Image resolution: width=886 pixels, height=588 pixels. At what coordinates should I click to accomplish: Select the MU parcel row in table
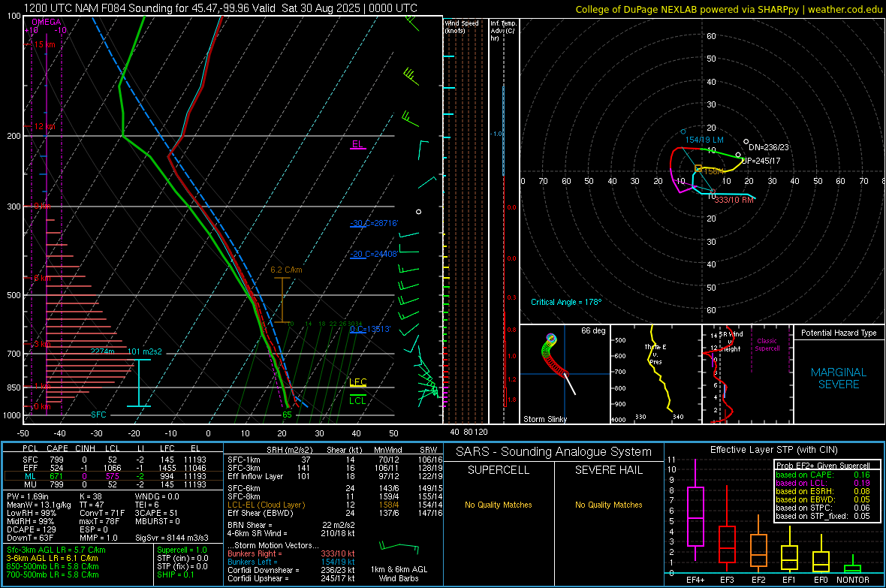(113, 484)
